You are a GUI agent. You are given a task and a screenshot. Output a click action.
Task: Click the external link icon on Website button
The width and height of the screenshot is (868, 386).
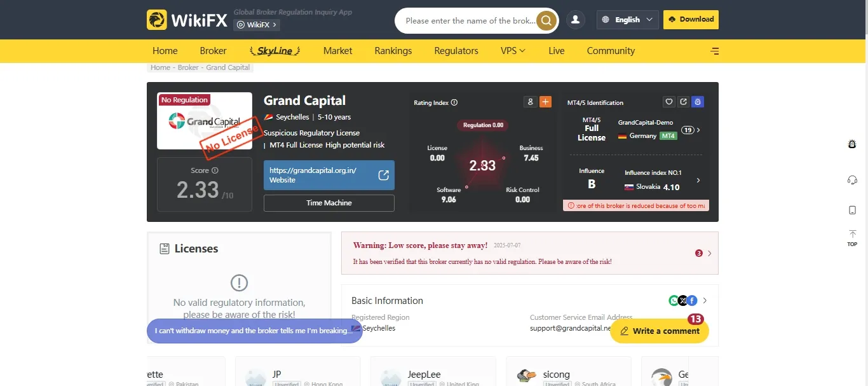[384, 175]
